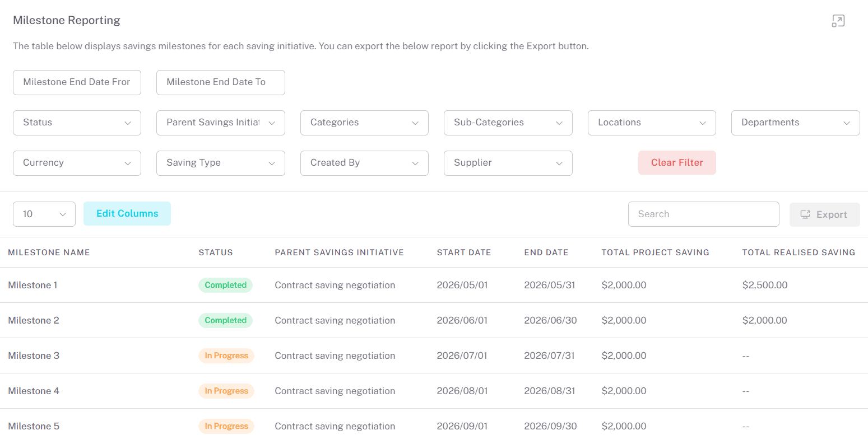Screen dimensions: 868x435
Task: Sort by the Milestone Name column header
Action: pos(49,252)
